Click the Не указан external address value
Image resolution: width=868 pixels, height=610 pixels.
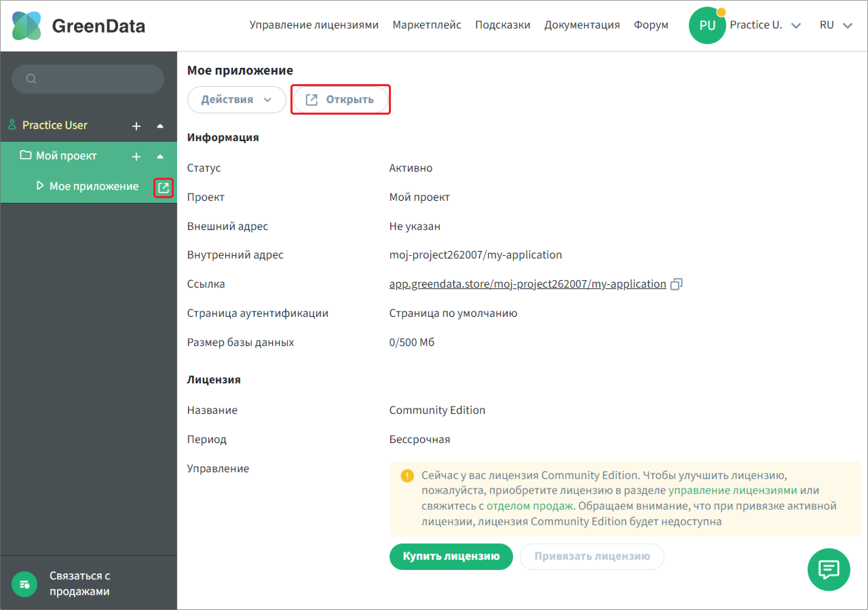415,226
